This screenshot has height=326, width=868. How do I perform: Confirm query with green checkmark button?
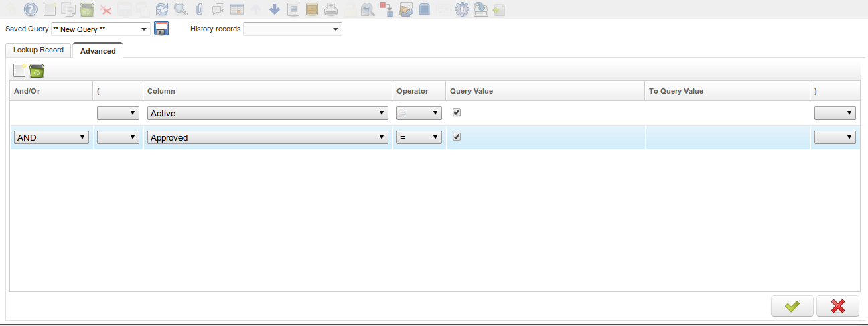(x=792, y=306)
